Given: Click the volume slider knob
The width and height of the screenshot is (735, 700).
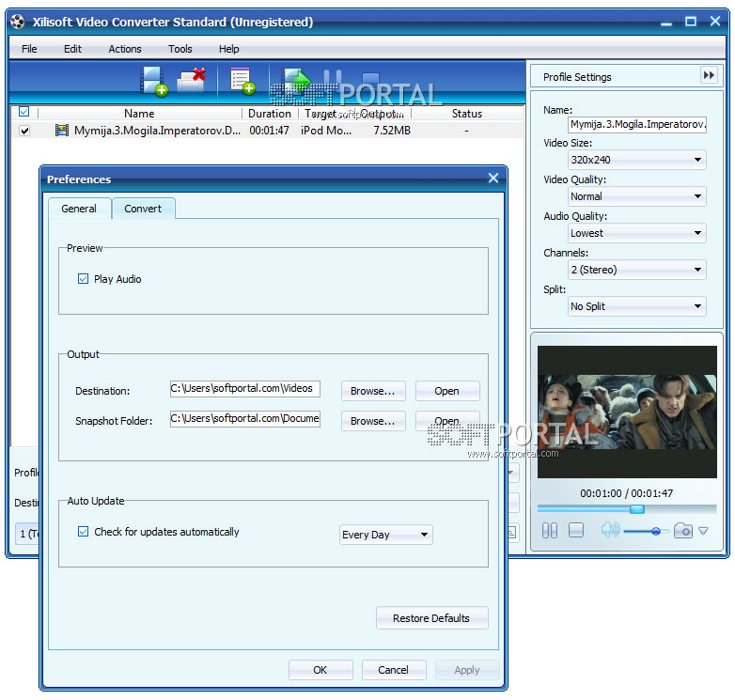Looking at the screenshot, I should click(x=656, y=531).
